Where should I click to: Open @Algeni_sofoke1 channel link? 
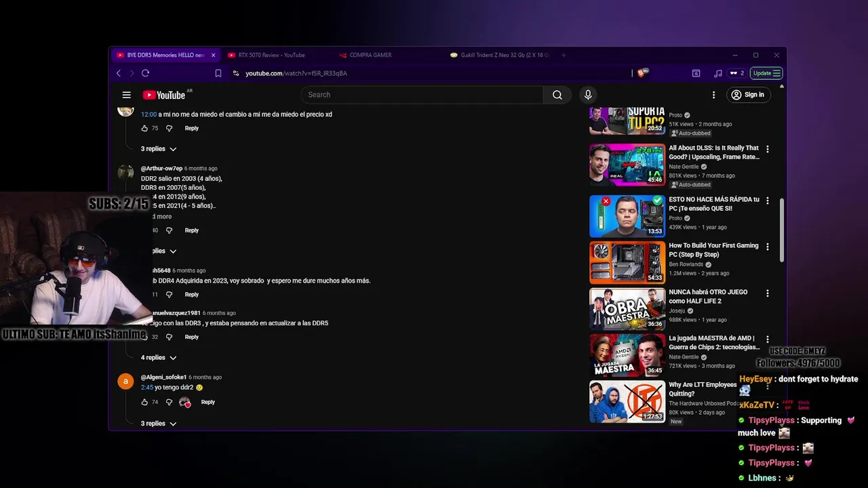tap(163, 377)
